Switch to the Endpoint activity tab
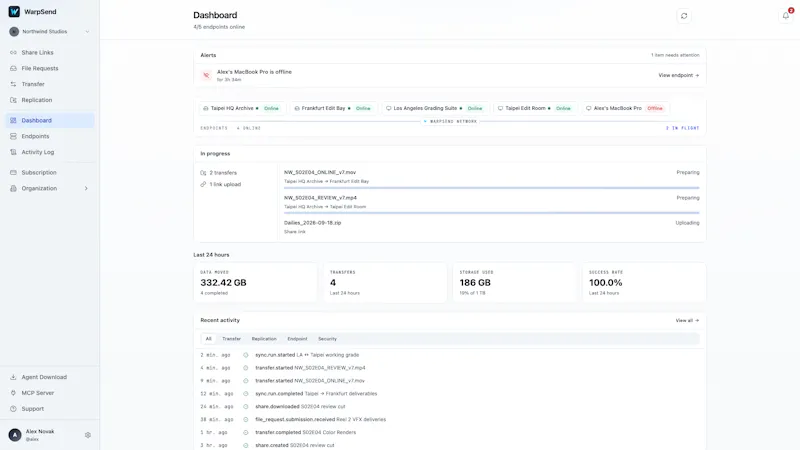Viewport: 800px width, 450px height. [x=297, y=339]
